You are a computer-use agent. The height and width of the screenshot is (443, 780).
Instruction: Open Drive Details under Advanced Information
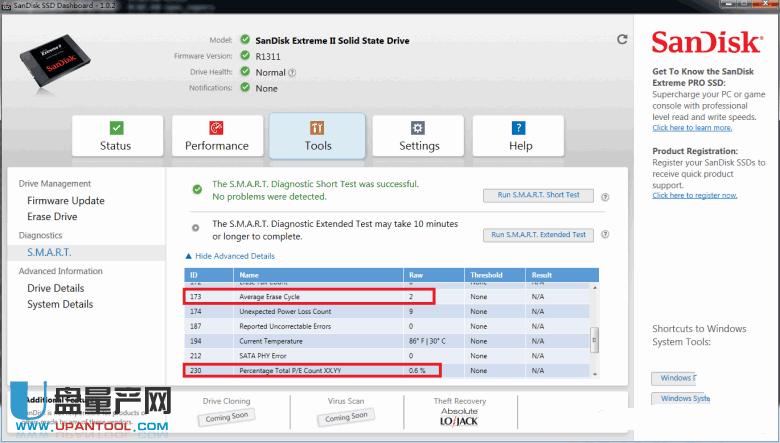click(56, 289)
